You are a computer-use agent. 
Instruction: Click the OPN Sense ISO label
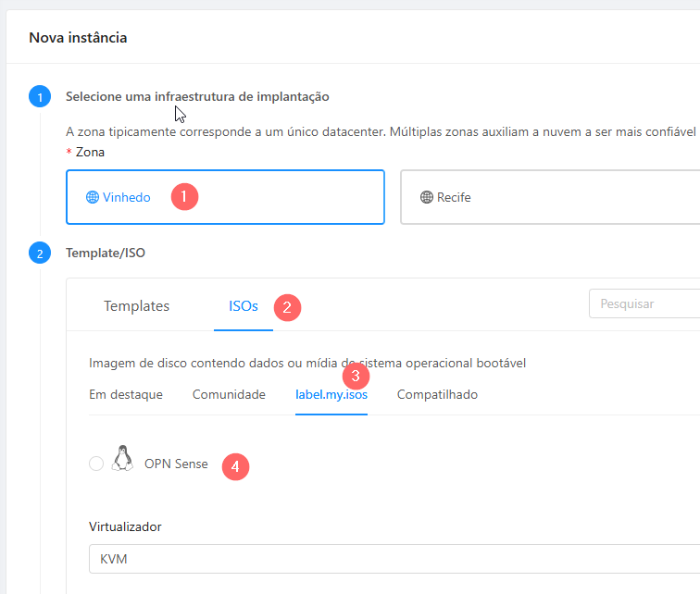coord(176,464)
